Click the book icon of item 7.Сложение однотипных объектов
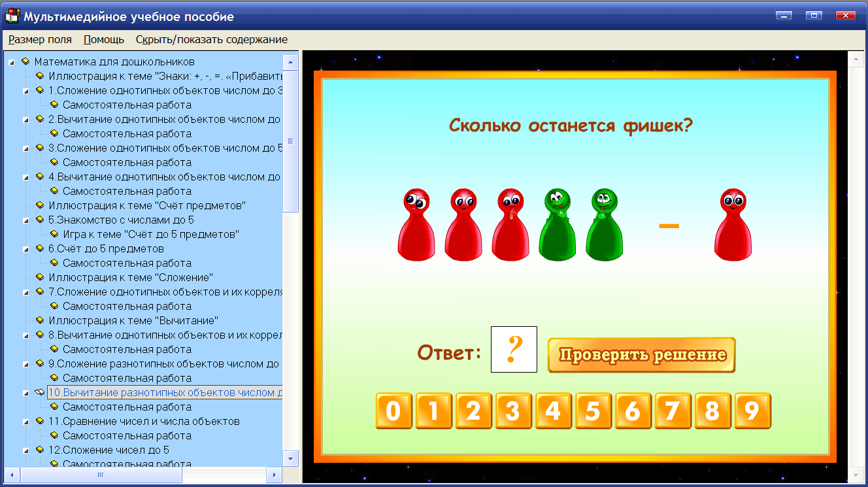Viewport: 868px width, 487px height. click(x=40, y=292)
